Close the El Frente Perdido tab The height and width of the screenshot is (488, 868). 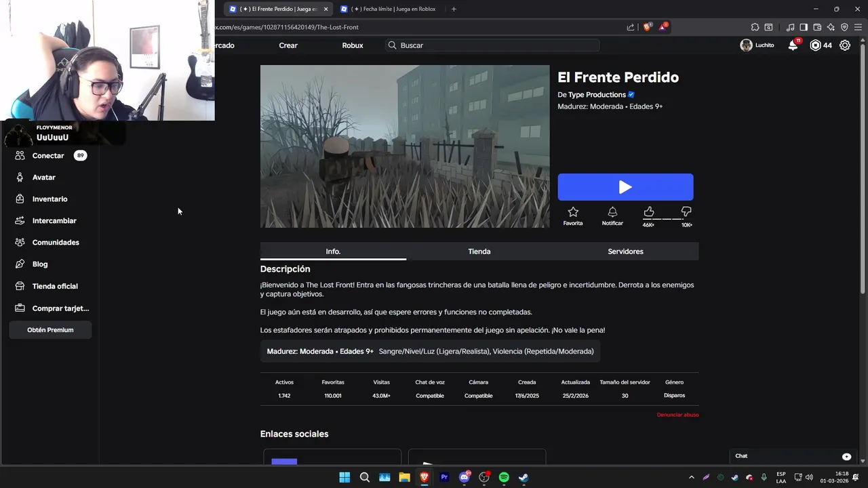coord(325,9)
